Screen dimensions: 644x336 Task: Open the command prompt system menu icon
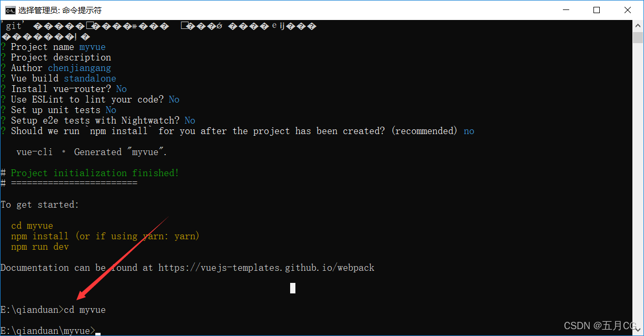point(9,10)
